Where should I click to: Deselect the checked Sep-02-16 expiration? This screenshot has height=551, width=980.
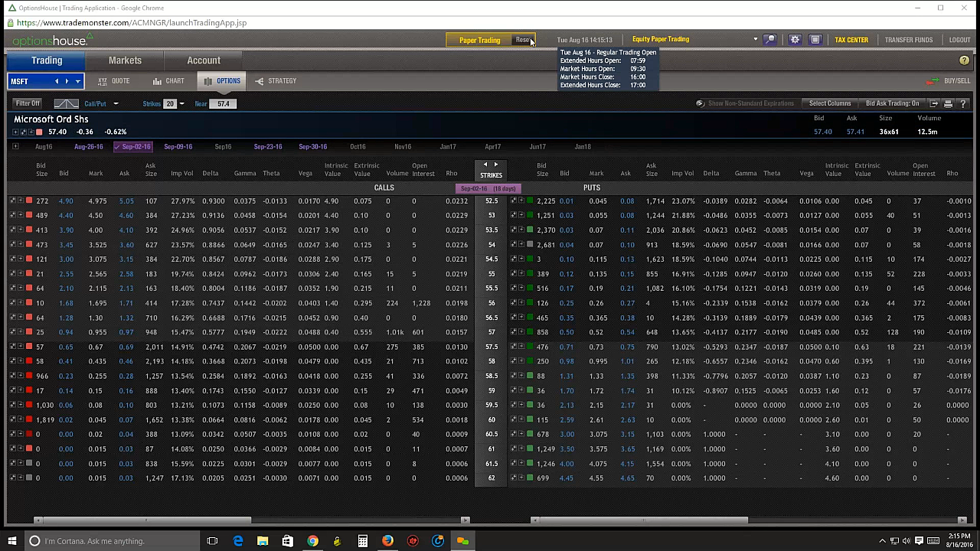tap(133, 147)
